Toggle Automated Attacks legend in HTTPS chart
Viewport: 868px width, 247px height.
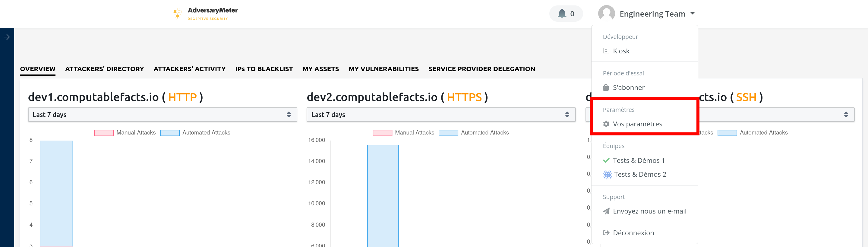click(x=485, y=133)
